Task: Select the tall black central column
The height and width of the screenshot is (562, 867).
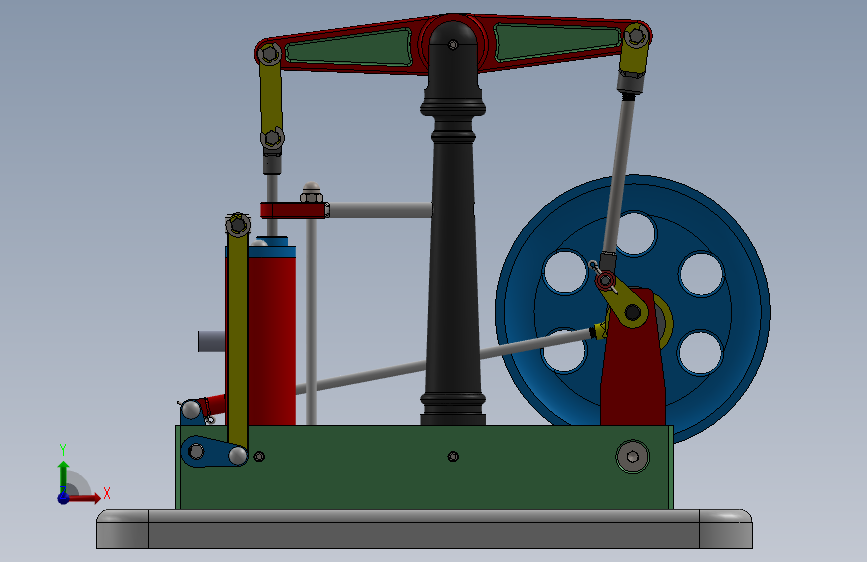Action: [453, 249]
